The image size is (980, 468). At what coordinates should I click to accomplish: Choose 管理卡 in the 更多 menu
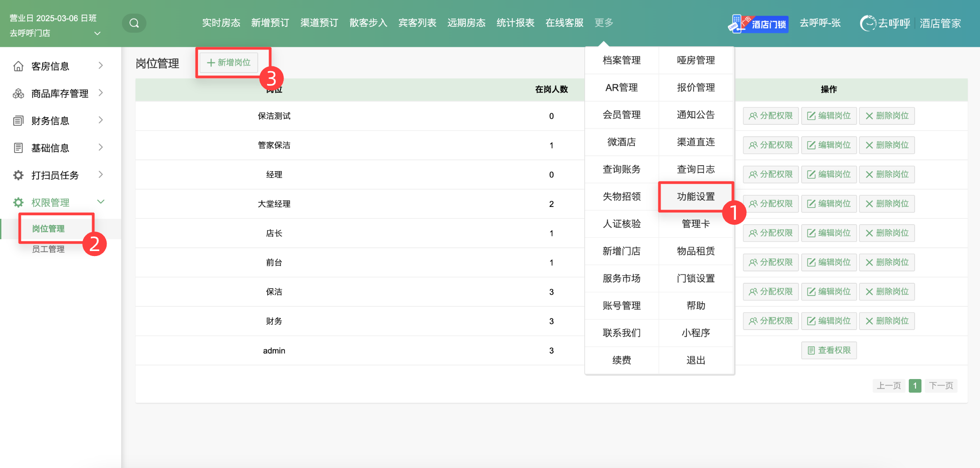click(696, 224)
